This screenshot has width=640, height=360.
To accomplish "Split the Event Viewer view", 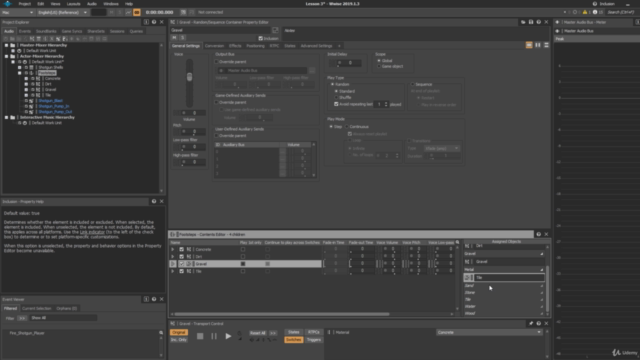I will pyautogui.click(x=146, y=299).
